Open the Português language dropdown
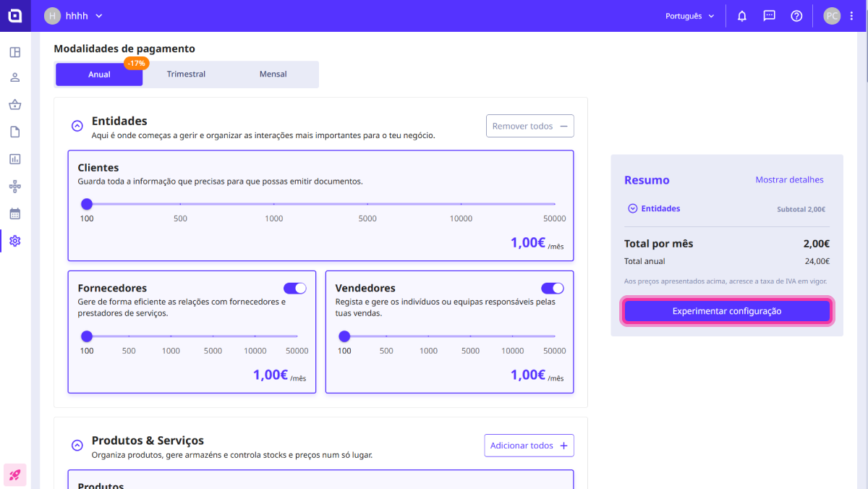 [689, 16]
